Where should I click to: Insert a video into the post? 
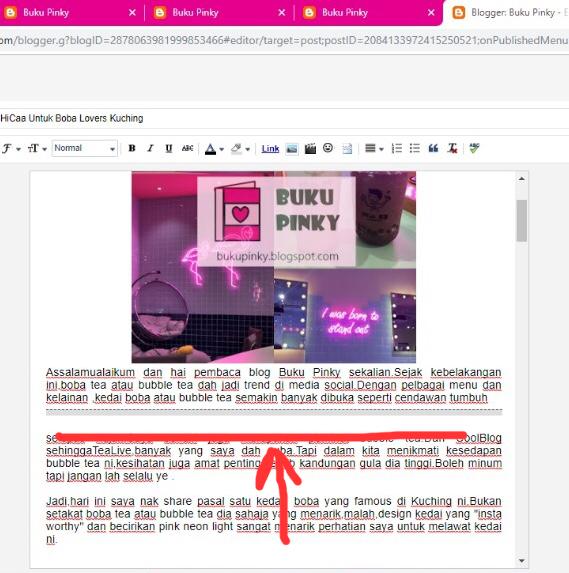coord(310,149)
